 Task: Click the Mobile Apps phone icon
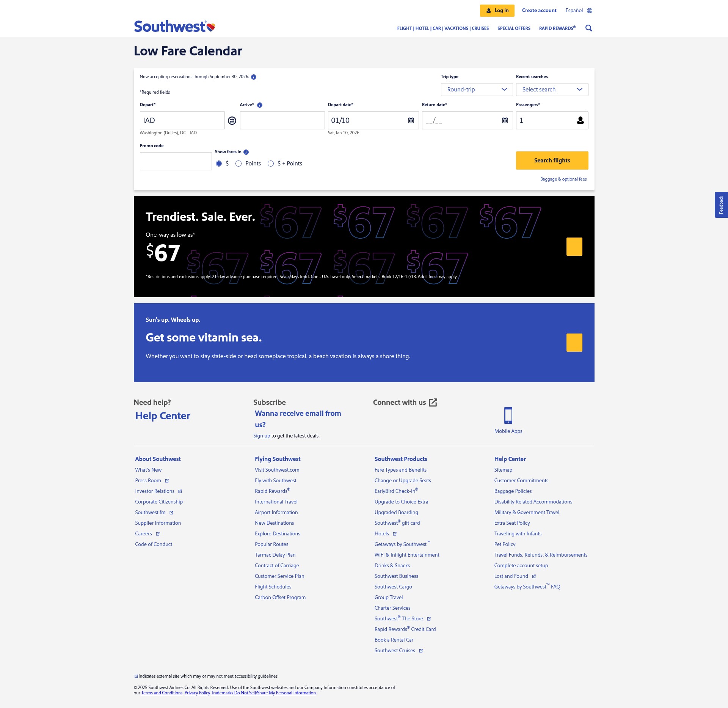tap(508, 415)
